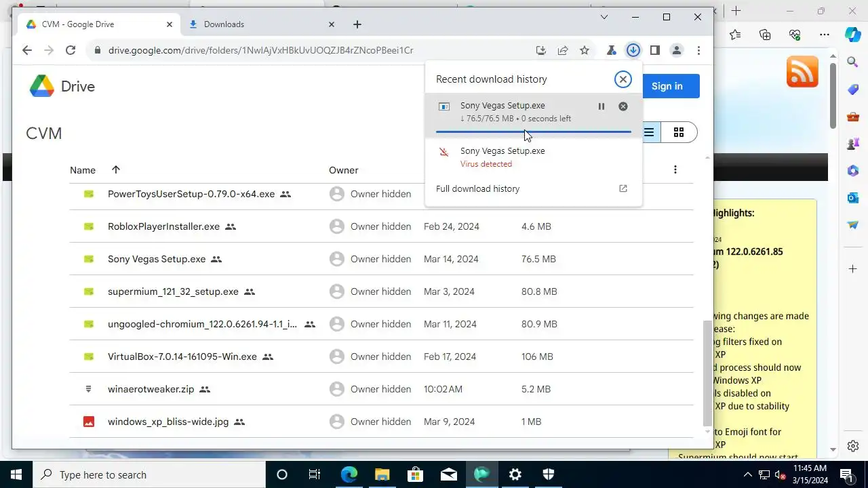868x488 pixels.
Task: Open Windows Security shield in taskbar
Action: point(549,474)
